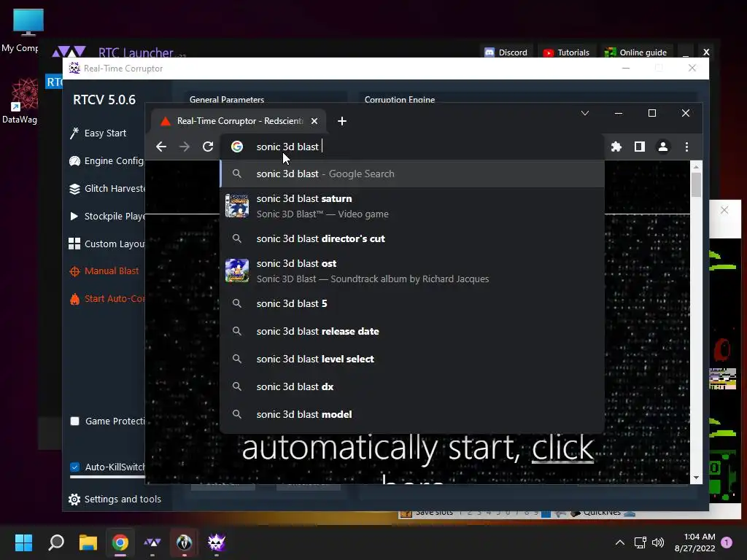This screenshot has height=560, width=747.
Task: Enable the Game Protection checkbox
Action: (75, 421)
